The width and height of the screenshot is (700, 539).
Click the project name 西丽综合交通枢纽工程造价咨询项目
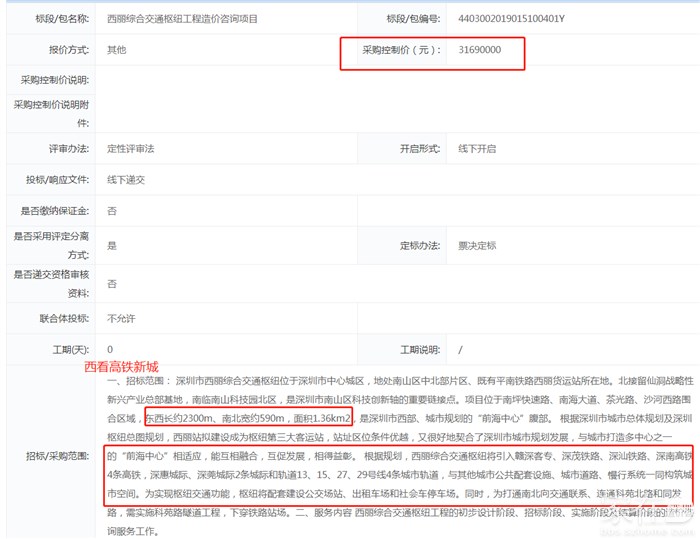(x=183, y=19)
